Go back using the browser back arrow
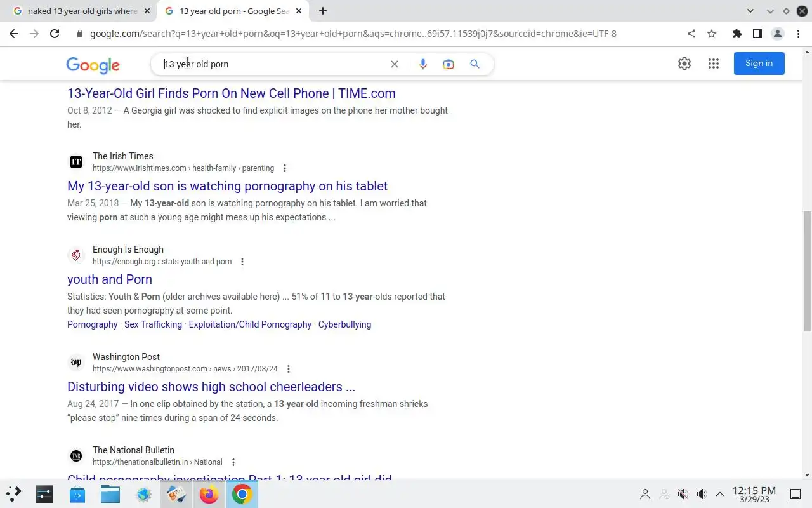This screenshot has height=508, width=812. (14, 34)
